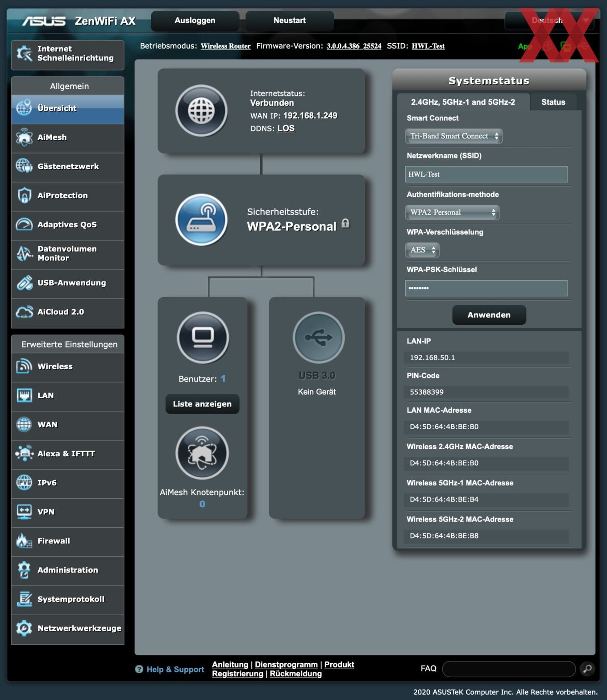The image size is (607, 700).
Task: Click the client computer icon above Benutzer
Action: 203,337
